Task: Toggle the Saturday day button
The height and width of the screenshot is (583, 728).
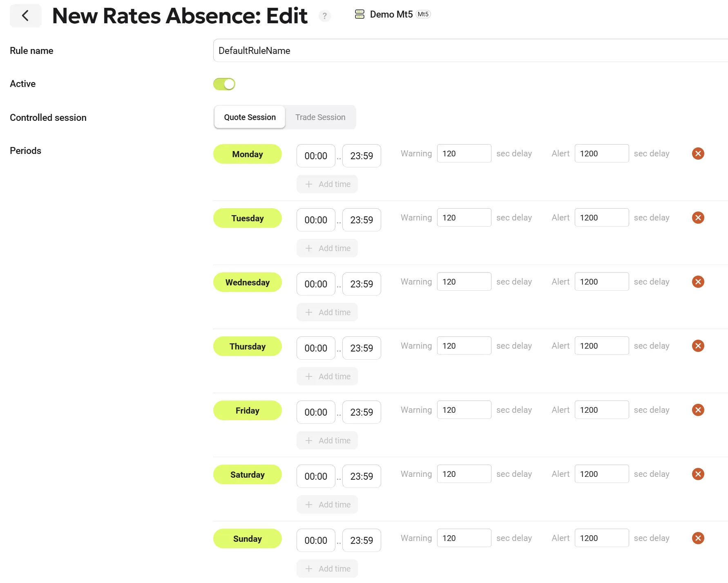Action: pyautogui.click(x=247, y=475)
